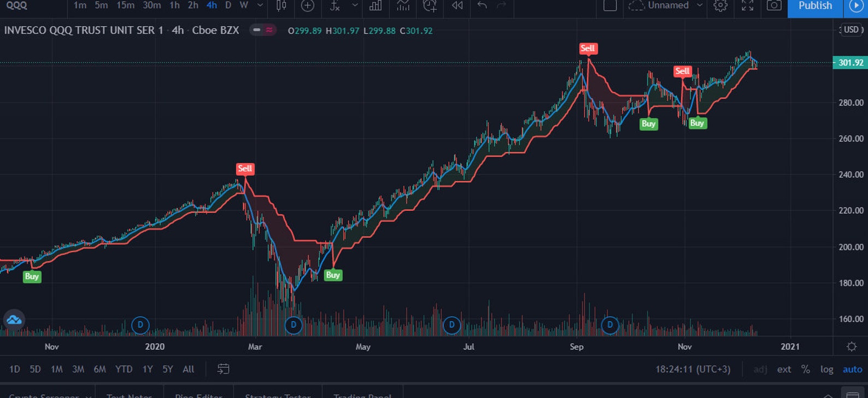Click the Unnamed layout name
Image resolution: width=868 pixels, height=398 pixels.
point(668,5)
